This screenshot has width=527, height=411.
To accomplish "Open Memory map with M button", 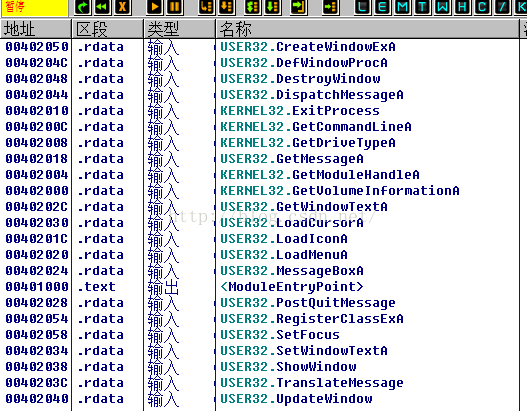I will point(402,7).
